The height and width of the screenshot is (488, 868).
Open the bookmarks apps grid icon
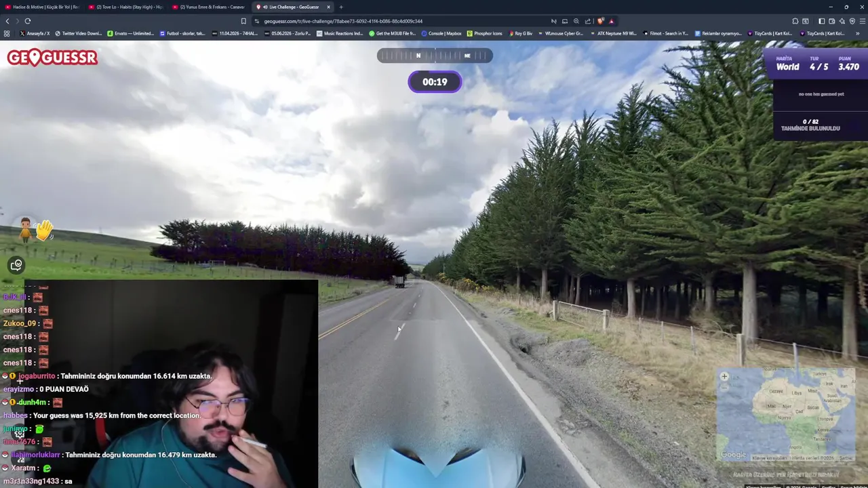click(7, 33)
